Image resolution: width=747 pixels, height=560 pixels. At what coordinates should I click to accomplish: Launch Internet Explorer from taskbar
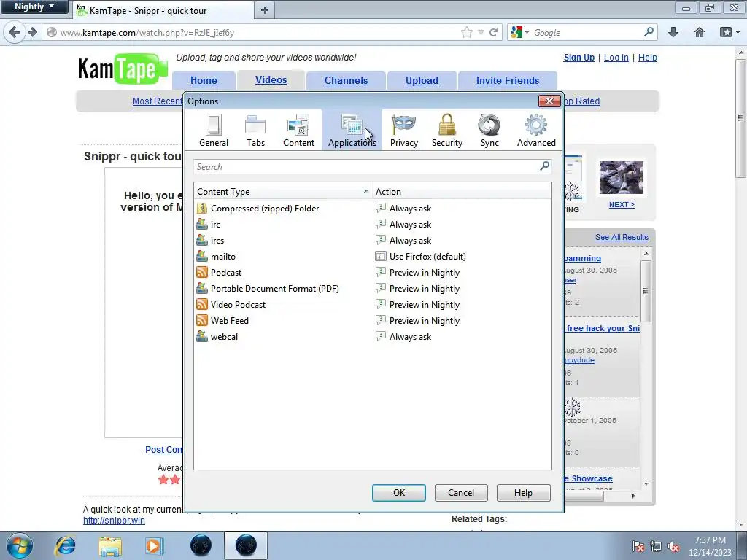point(65,545)
